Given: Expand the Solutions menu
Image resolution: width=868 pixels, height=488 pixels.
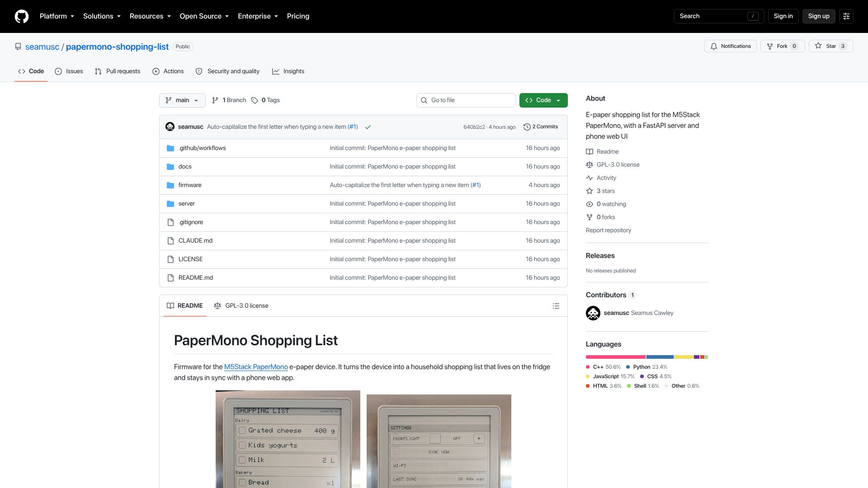Looking at the screenshot, I should point(102,16).
